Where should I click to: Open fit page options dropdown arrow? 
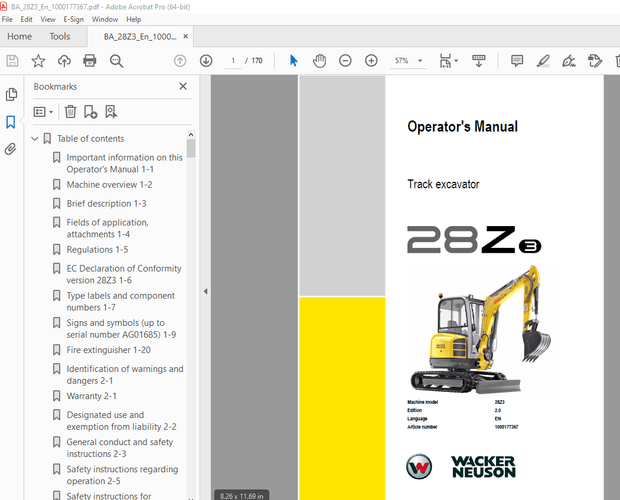pyautogui.click(x=456, y=61)
